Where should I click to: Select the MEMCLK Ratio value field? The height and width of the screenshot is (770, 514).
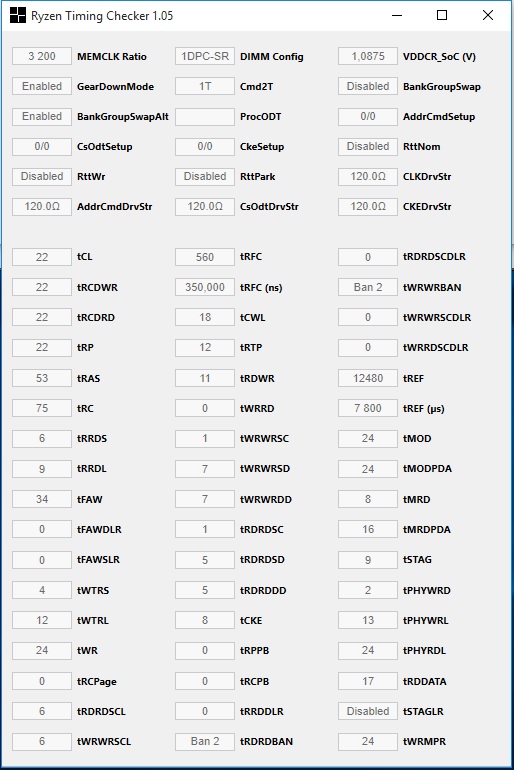tap(42, 56)
